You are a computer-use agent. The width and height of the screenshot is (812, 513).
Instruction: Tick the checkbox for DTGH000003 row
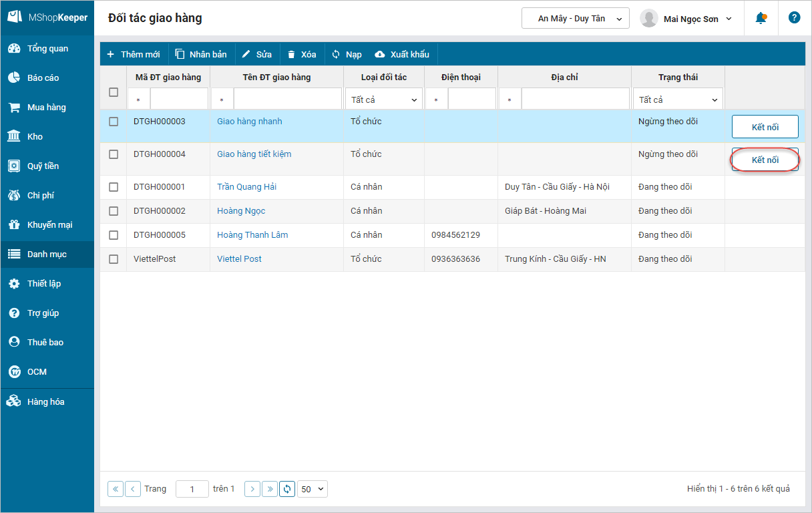114,122
